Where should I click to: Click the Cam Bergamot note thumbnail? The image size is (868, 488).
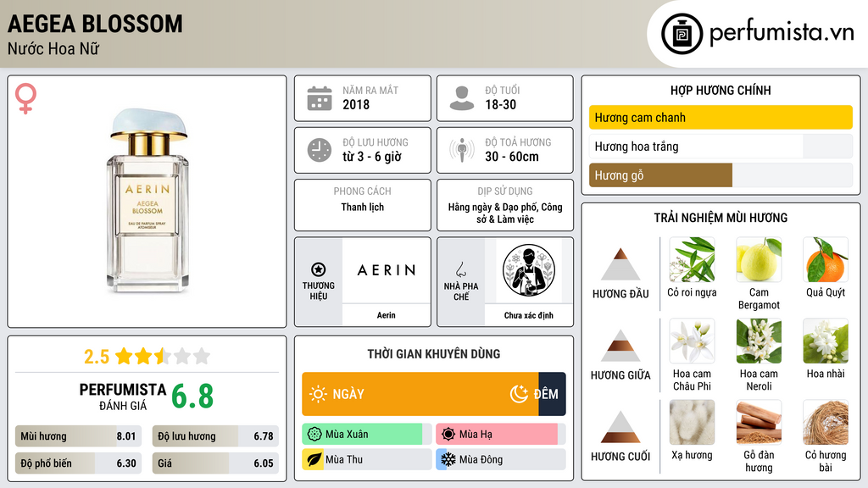coord(759,259)
